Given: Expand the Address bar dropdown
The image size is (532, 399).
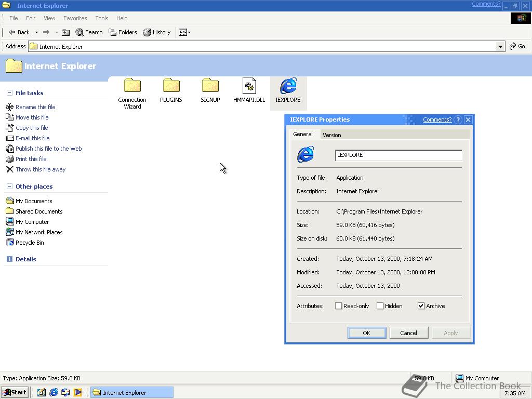Looking at the screenshot, I should (x=500, y=46).
